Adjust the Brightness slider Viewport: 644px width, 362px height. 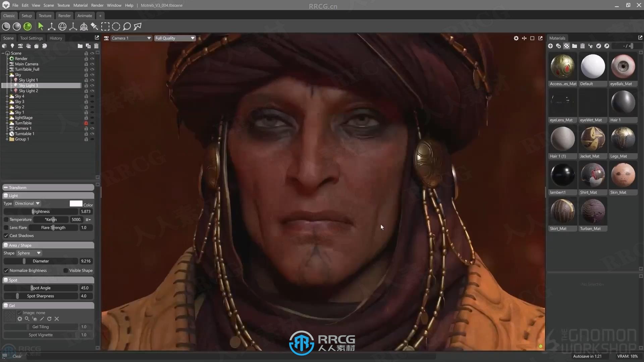pyautogui.click(x=41, y=212)
